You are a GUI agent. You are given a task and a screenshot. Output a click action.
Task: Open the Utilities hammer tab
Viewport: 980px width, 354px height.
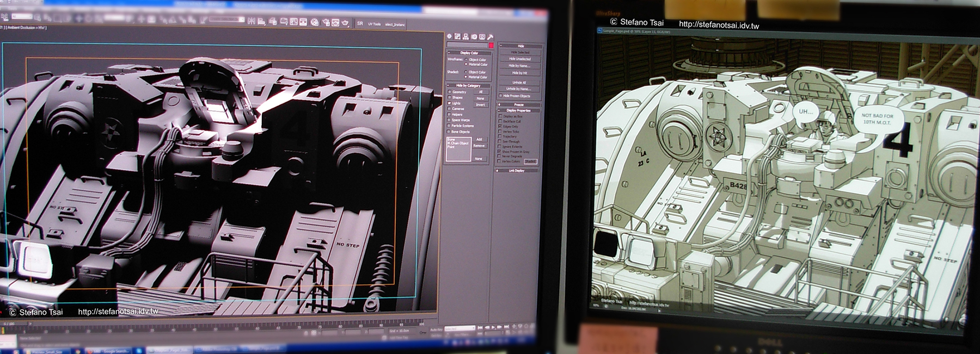490,36
